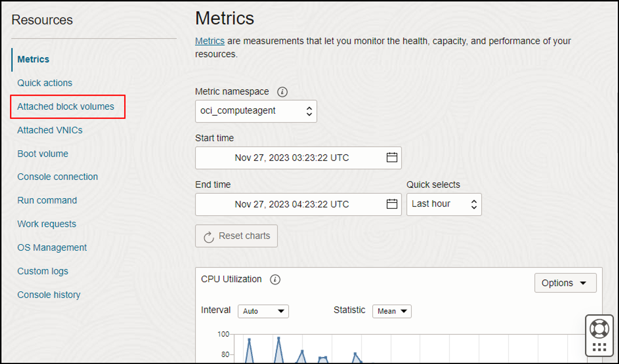Open the Metrics documentation hyperlink
The height and width of the screenshot is (364, 619).
[210, 41]
